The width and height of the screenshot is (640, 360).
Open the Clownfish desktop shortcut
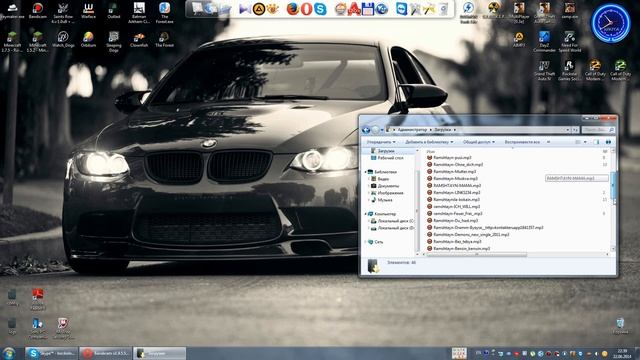tap(139, 40)
